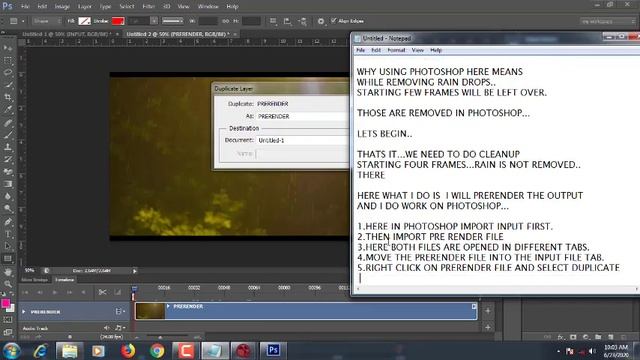This screenshot has height=360, width=640.
Task: Select the Clone Stamp tool
Action: point(7,147)
